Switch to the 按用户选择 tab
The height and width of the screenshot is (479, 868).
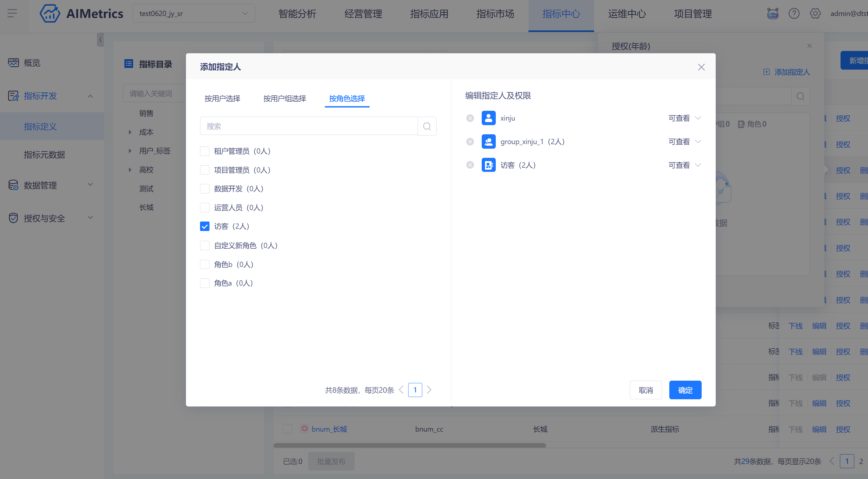coord(222,99)
